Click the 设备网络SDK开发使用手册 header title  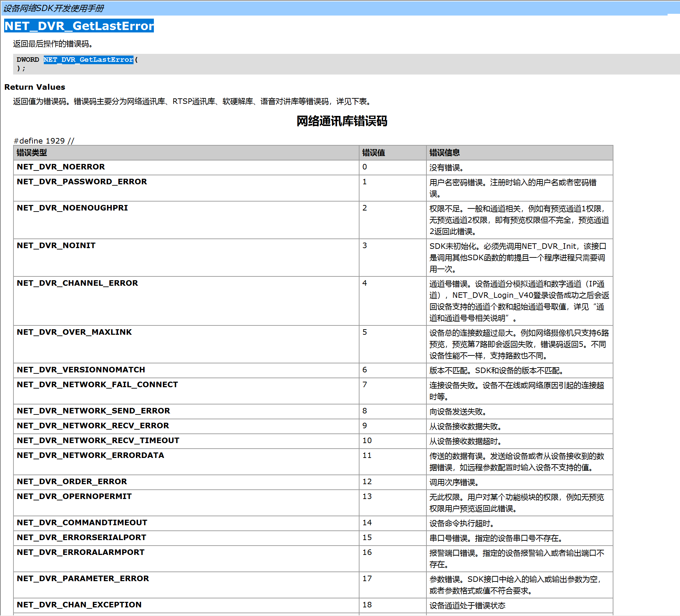click(x=53, y=8)
